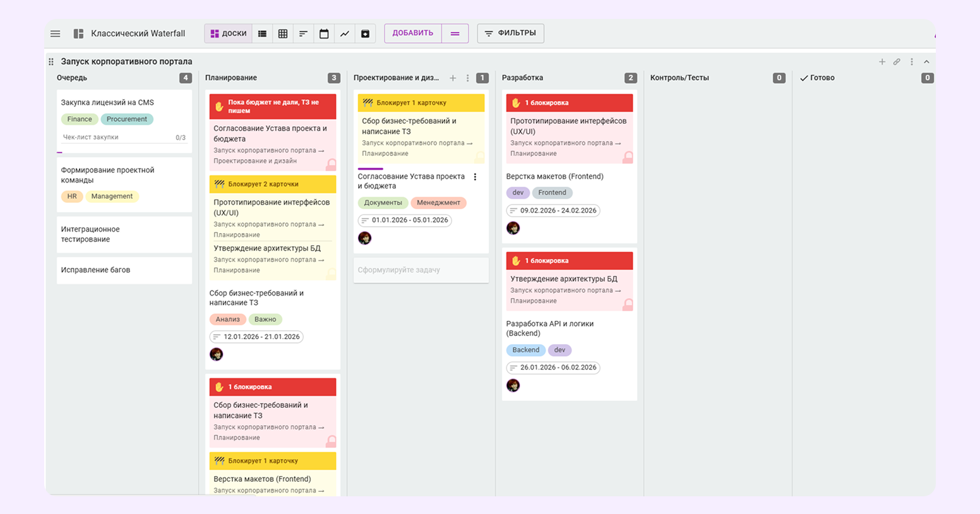Copy link to the board via chain icon
Screen dimensions: 980x514
click(897, 62)
